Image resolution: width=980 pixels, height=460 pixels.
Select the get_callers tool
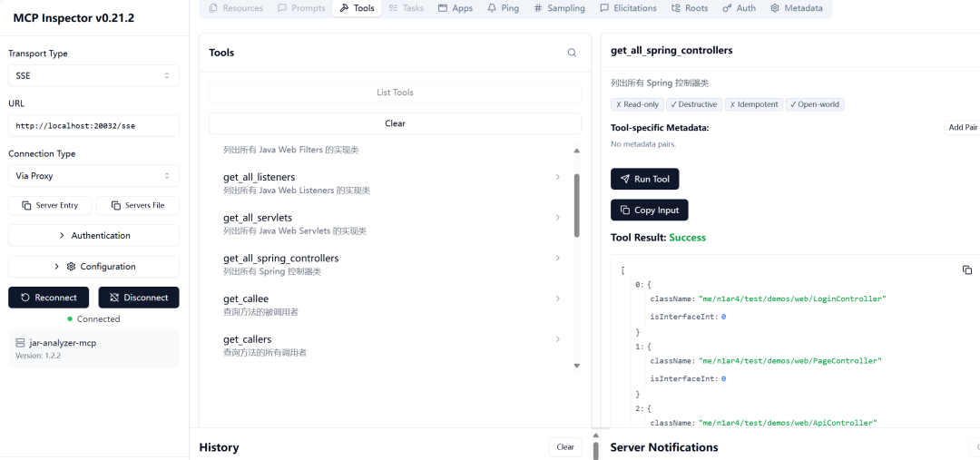pyautogui.click(x=391, y=345)
